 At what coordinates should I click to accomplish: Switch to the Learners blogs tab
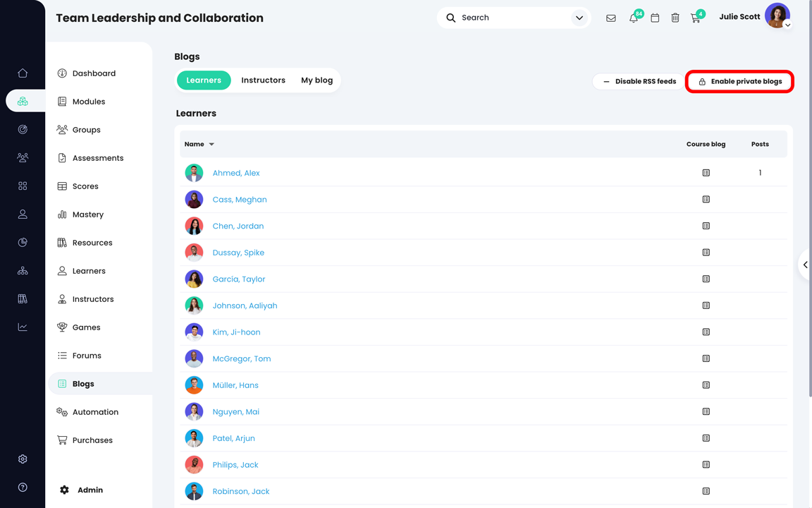204,80
